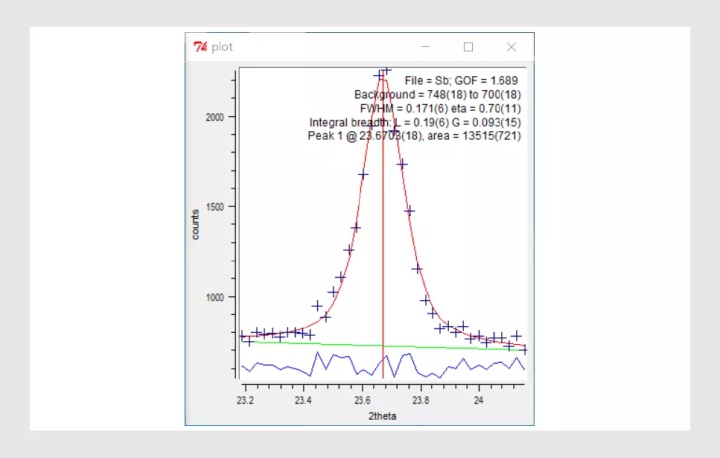Minimize the plot window
This screenshot has width=720, height=458.
click(x=426, y=47)
